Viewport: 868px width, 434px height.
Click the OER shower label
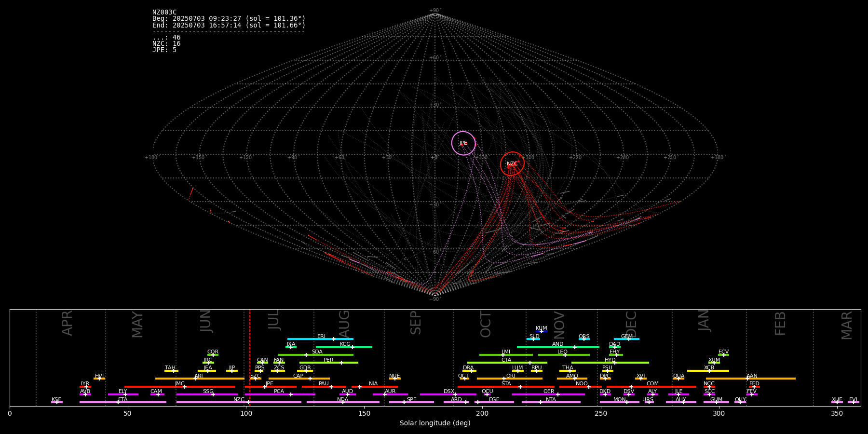point(549,392)
